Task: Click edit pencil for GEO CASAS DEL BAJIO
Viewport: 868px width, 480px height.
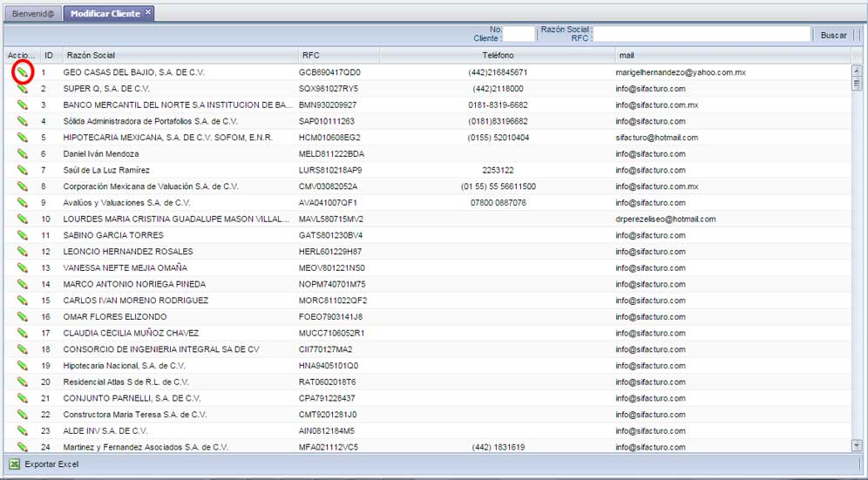Action: coord(23,72)
